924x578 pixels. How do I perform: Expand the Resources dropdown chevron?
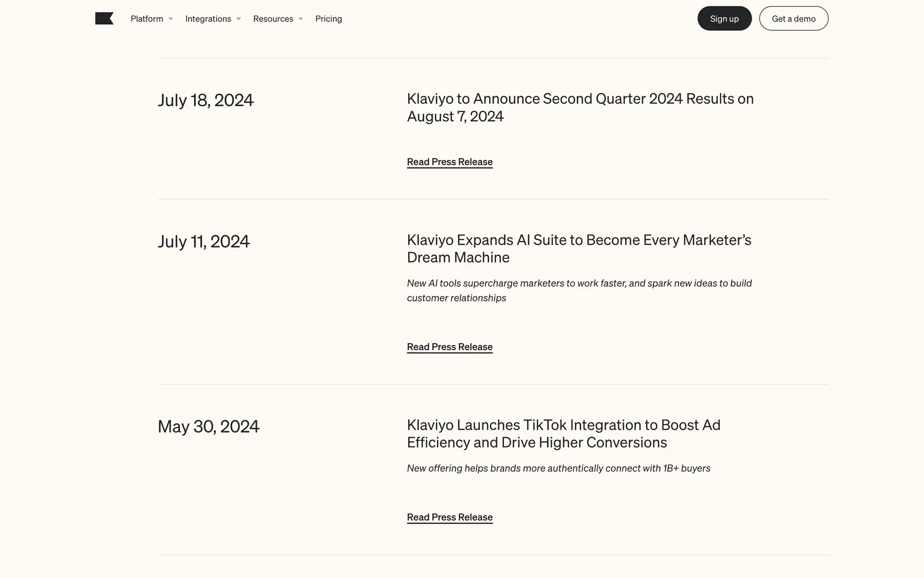pos(301,19)
